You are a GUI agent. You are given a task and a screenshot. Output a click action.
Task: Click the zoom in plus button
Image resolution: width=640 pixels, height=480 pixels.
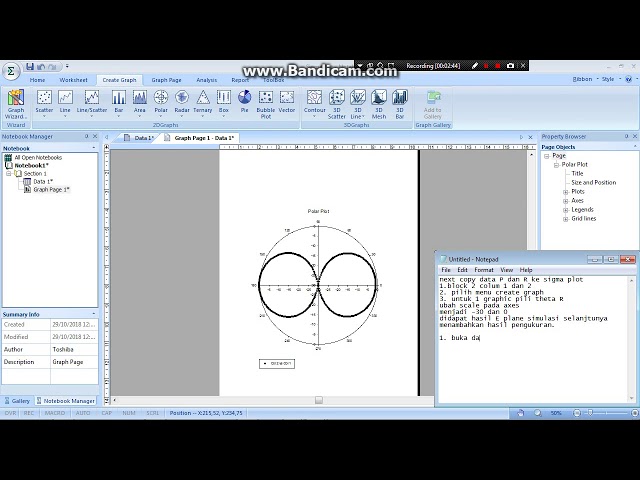pyautogui.click(x=635, y=413)
